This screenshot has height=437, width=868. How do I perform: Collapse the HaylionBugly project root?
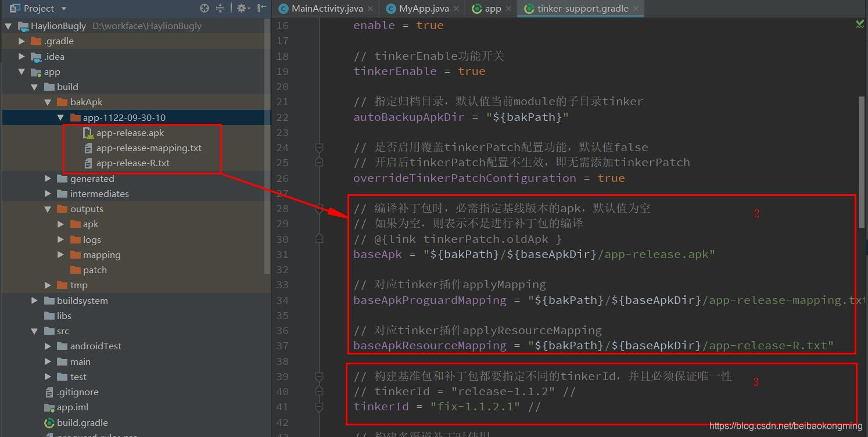8,26
